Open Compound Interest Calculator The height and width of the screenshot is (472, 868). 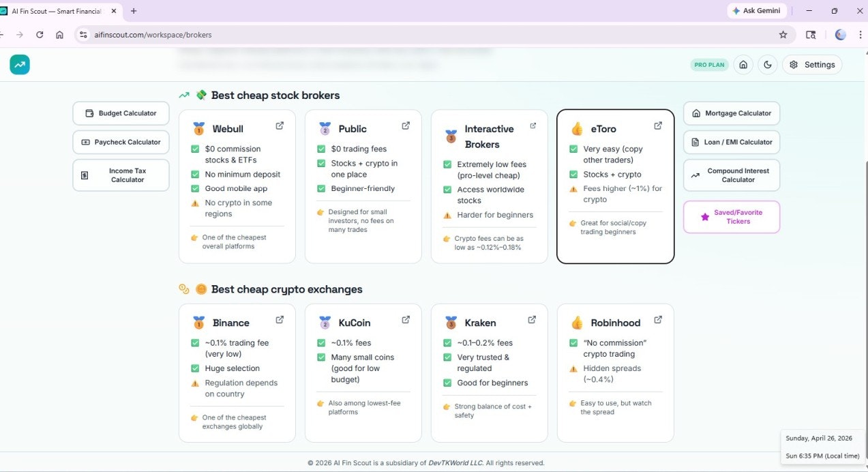[732, 175]
